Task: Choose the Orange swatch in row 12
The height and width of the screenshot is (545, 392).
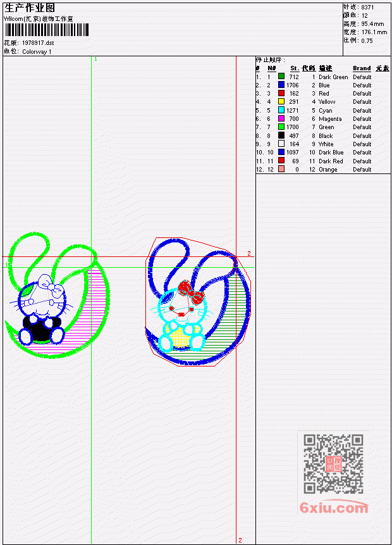Action: pyautogui.click(x=281, y=169)
